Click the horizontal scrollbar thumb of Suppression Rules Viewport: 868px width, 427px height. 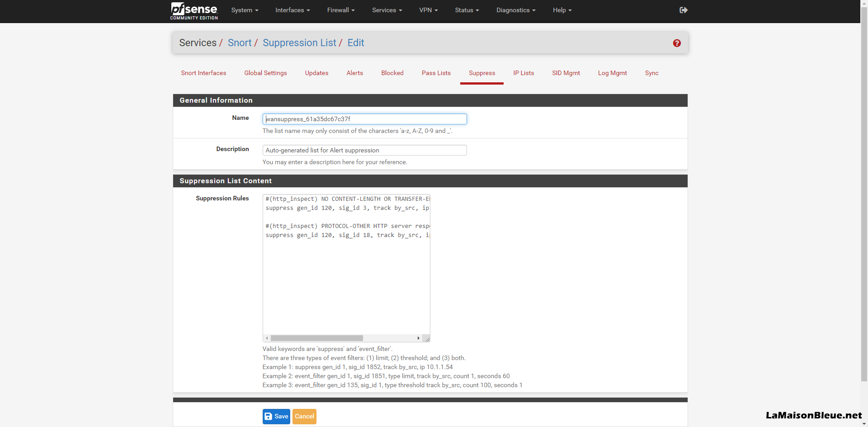tap(316, 338)
